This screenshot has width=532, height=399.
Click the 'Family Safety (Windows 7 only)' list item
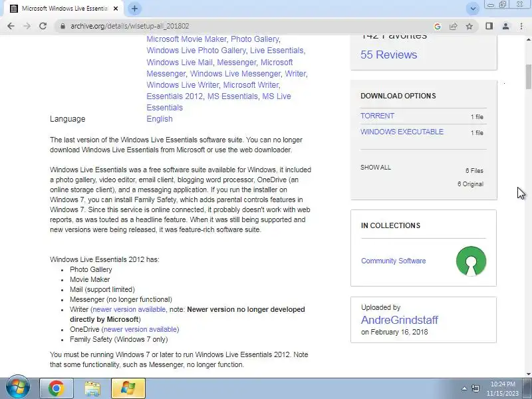119,339
